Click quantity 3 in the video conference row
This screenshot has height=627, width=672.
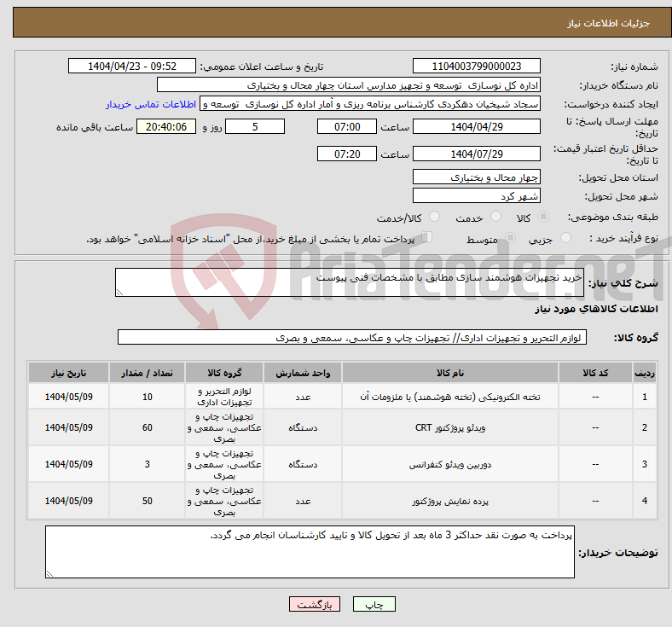point(147,464)
